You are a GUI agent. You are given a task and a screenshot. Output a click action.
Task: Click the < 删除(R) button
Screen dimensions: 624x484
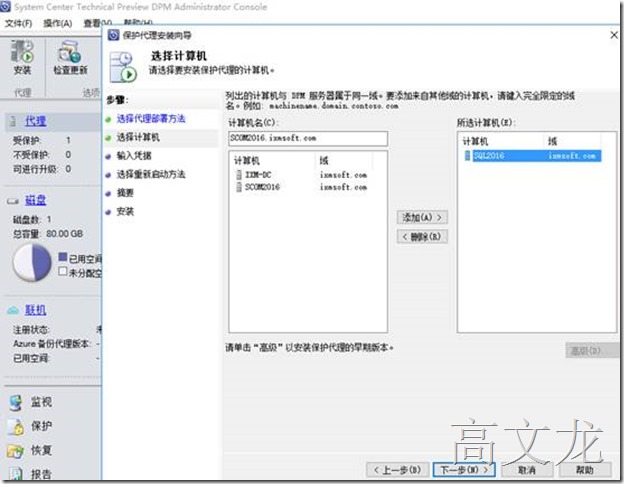422,237
